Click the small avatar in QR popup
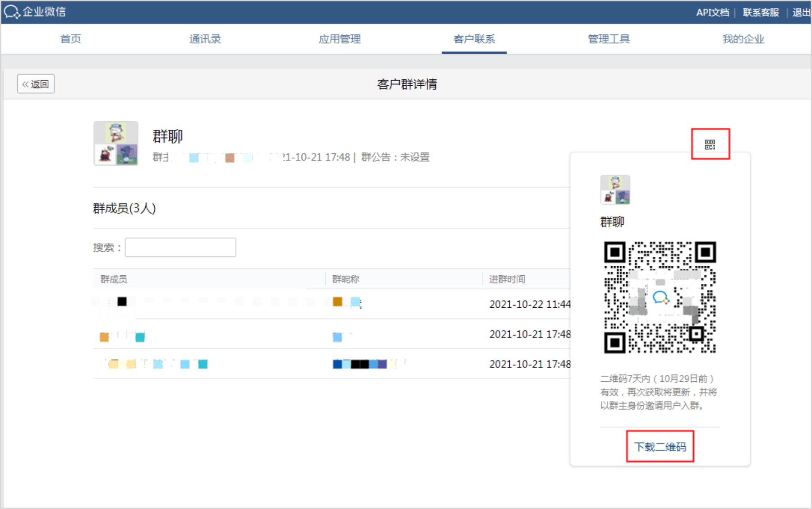This screenshot has width=812, height=509. click(615, 190)
